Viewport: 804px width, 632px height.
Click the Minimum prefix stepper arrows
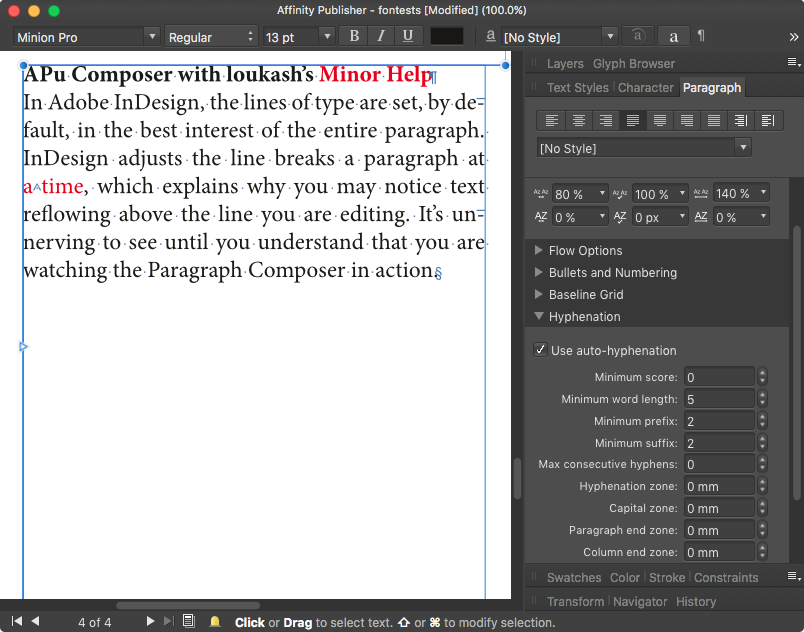coord(762,421)
